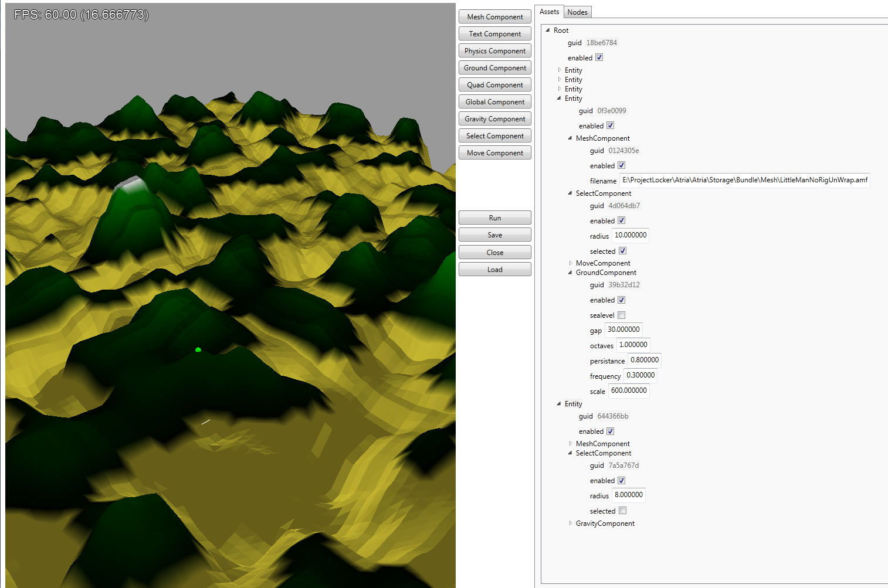Expand the MoveComponent tree node
Image resolution: width=888 pixels, height=588 pixels.
pos(570,263)
